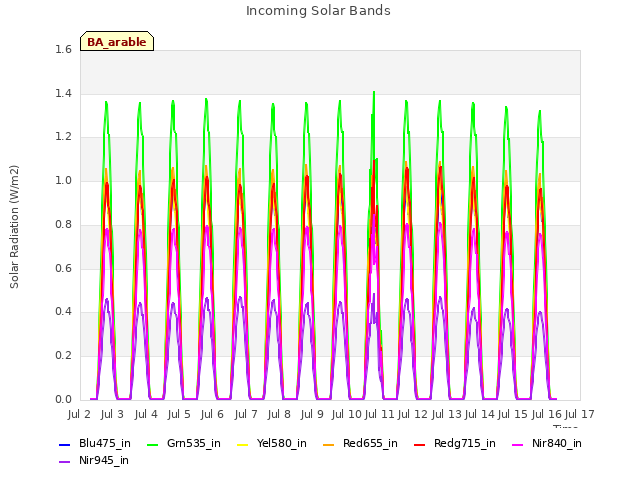Click the 1.0 y-axis tick label
640x480 pixels.
tap(63, 180)
